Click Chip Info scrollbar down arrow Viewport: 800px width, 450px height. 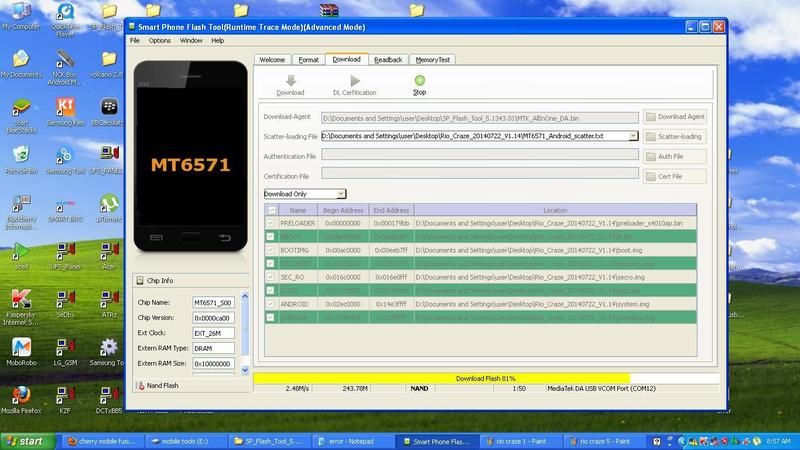pos(244,370)
